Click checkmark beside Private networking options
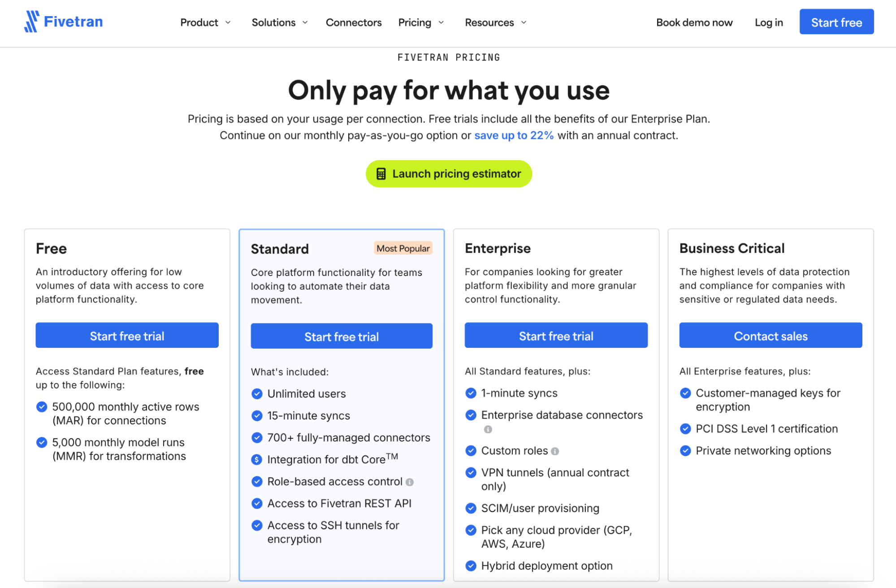 pos(685,450)
